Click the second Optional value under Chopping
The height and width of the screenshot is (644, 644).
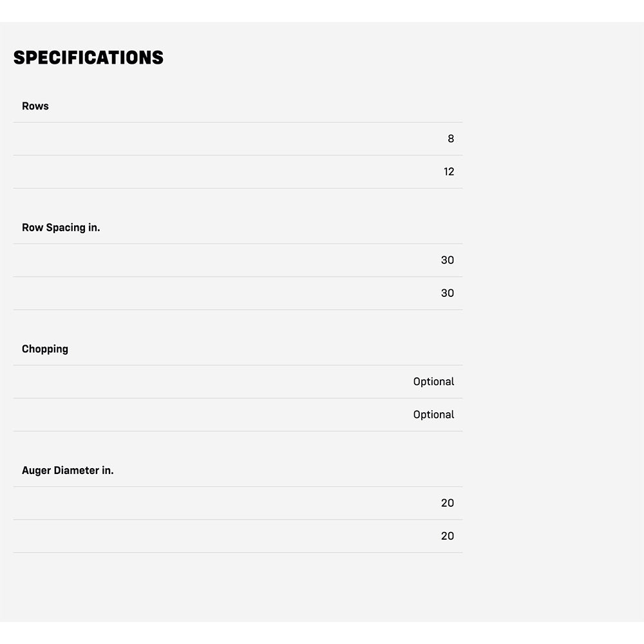click(433, 415)
